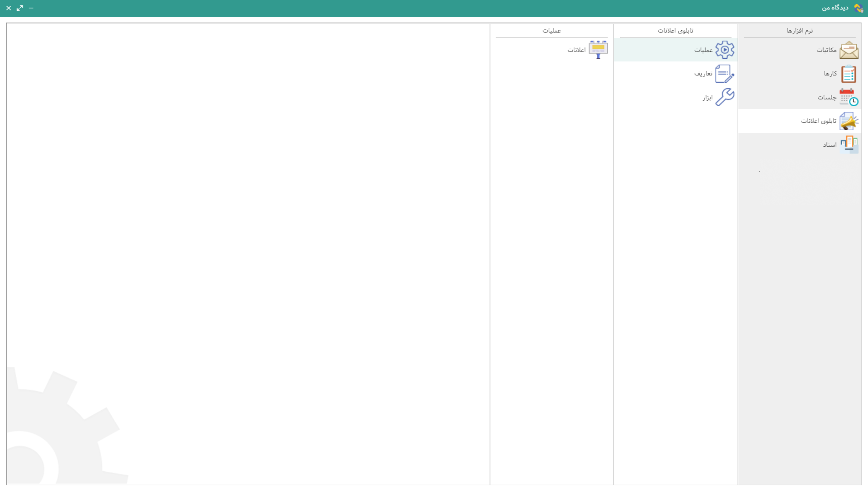Viewport: 868px width, 488px height.
Task: Click the دیدگاه من app logo
Action: click(858, 8)
